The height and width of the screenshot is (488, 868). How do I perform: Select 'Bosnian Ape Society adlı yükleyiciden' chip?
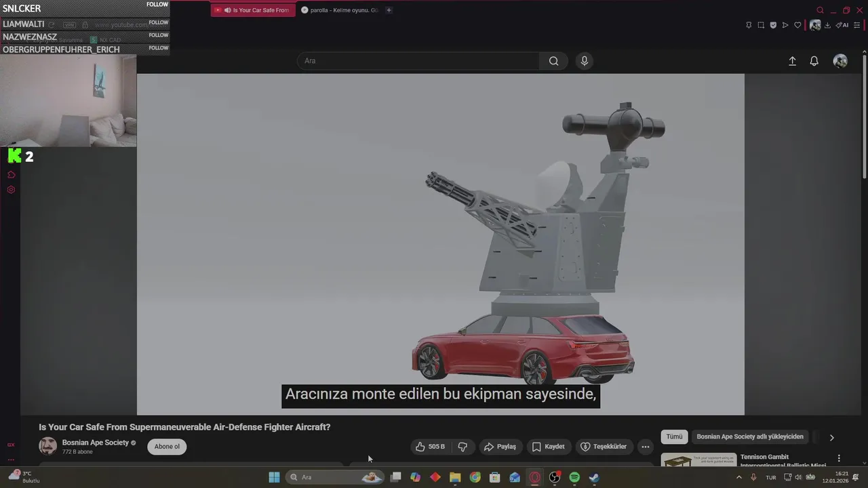pos(750,437)
